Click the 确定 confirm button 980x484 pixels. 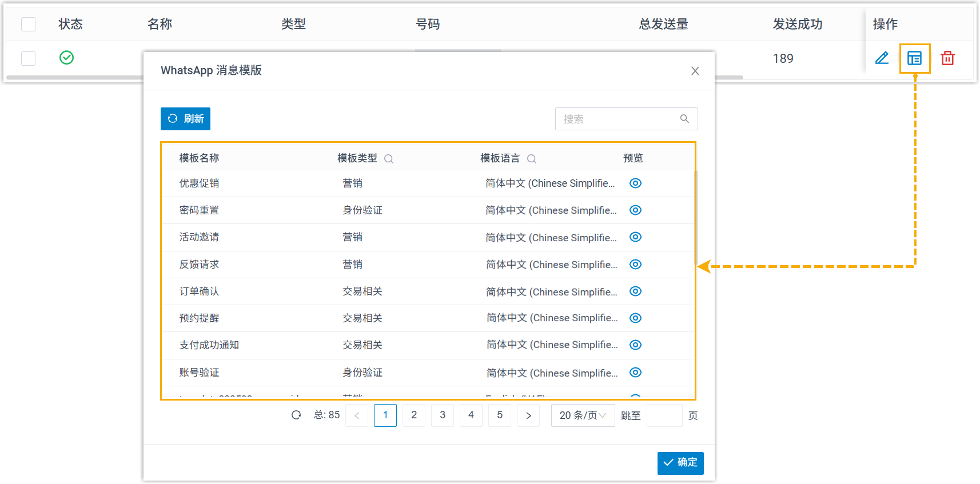point(680,463)
